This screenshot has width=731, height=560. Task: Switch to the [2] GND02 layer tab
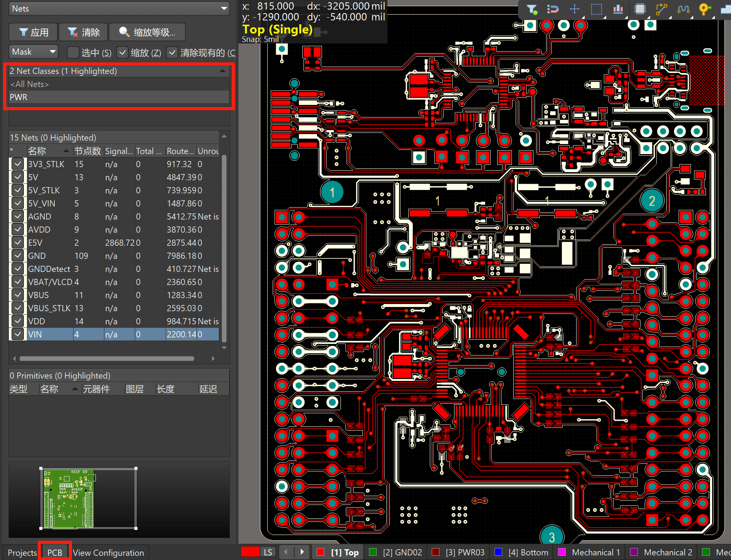click(396, 552)
